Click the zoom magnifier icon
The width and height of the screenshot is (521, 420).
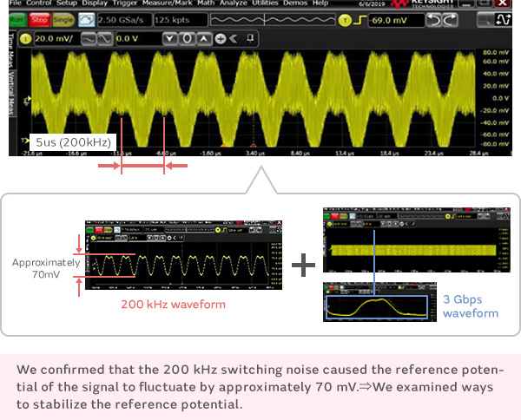tap(484, 18)
